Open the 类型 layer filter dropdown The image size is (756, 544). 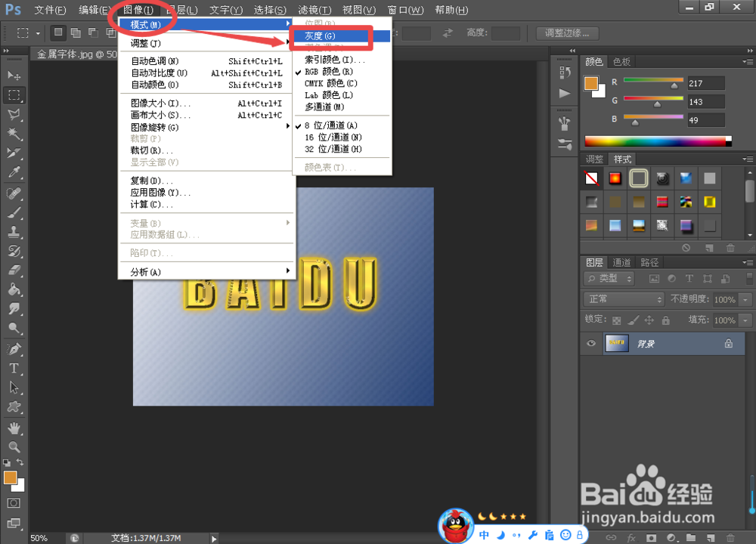click(609, 279)
